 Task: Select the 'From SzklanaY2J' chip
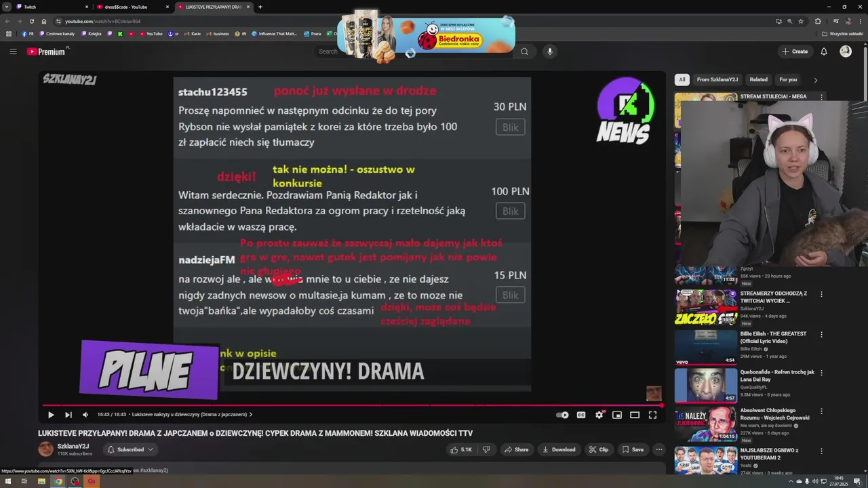click(717, 79)
